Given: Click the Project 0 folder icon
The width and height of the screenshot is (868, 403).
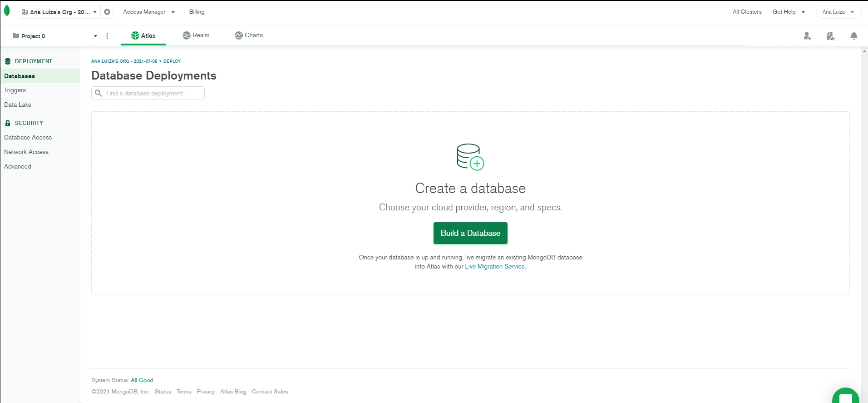Looking at the screenshot, I should click(16, 35).
